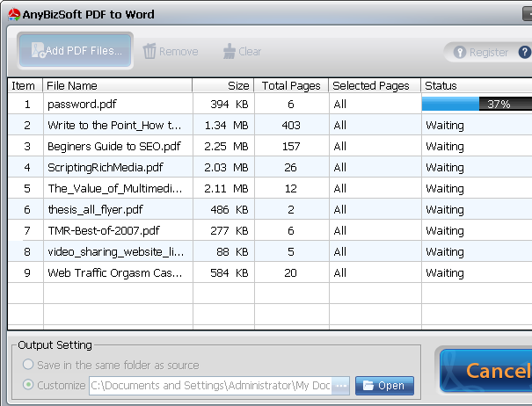Sort by Size column header

tap(223, 85)
